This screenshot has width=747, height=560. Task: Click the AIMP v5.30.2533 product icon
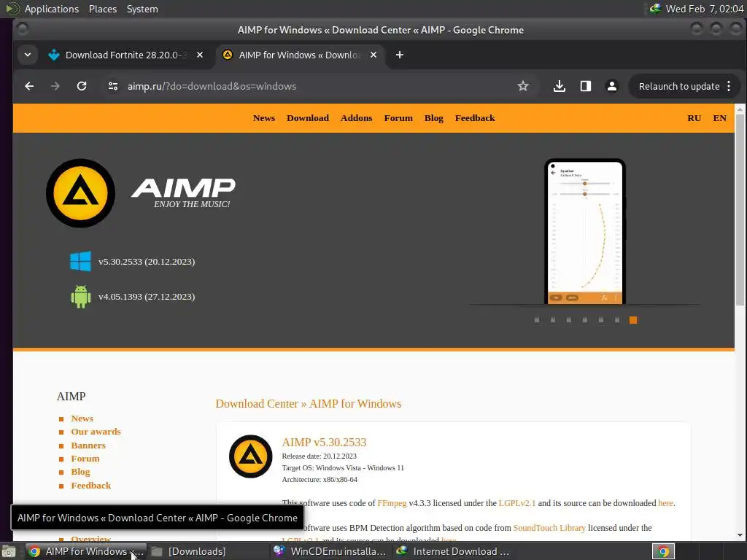click(x=251, y=456)
